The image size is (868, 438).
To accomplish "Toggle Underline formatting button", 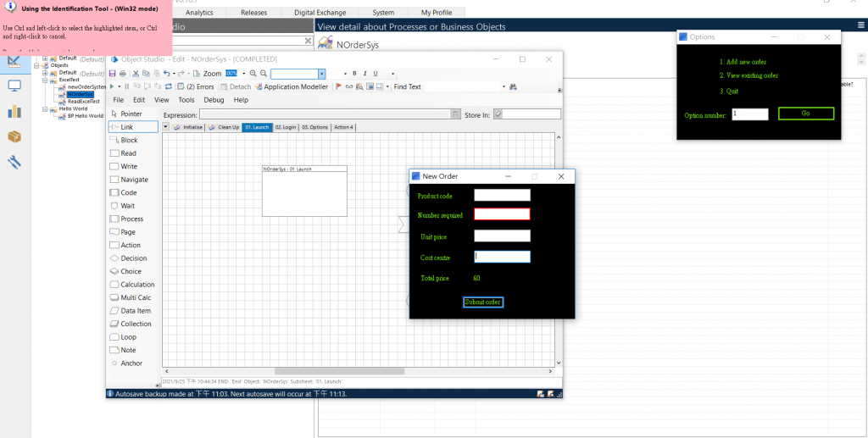I will coord(376,74).
